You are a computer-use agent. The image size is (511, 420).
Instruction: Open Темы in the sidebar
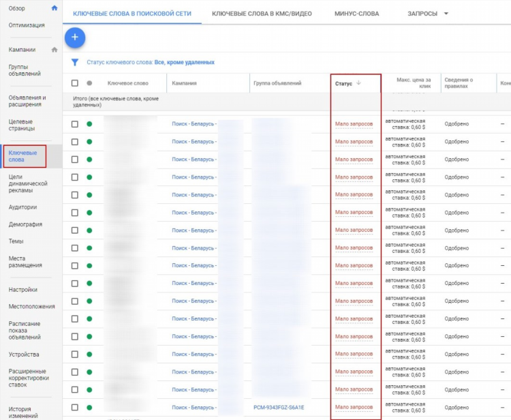tap(16, 241)
